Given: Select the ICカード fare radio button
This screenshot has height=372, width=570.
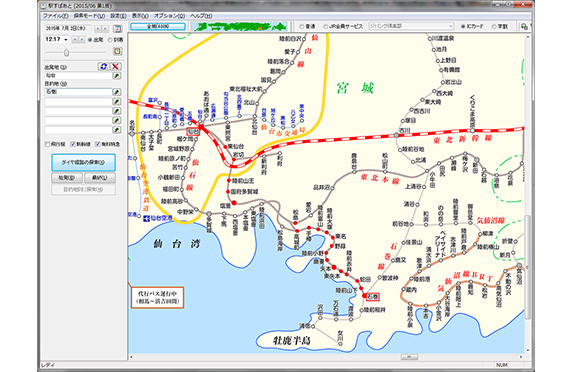Looking at the screenshot, I should (x=463, y=27).
